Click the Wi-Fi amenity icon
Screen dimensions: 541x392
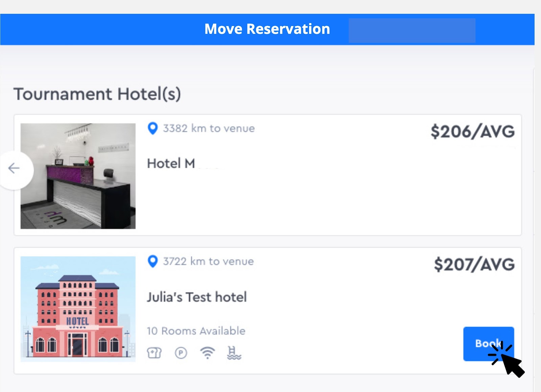[207, 353]
